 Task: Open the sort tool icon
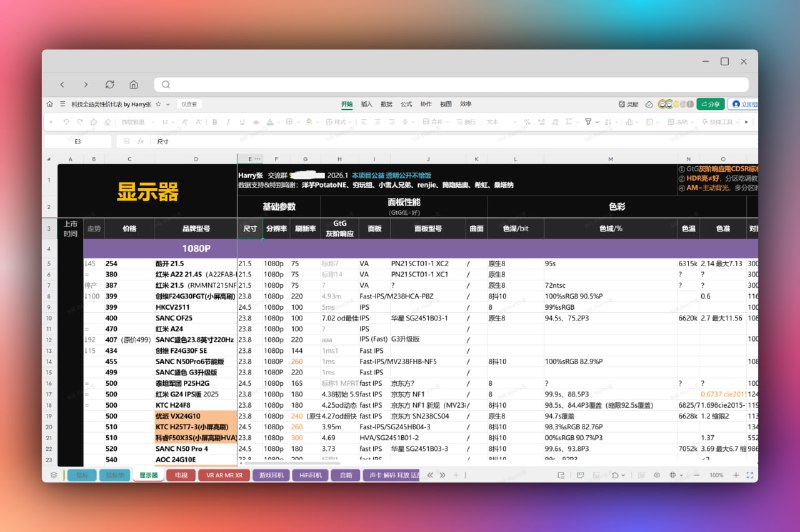pos(608,122)
